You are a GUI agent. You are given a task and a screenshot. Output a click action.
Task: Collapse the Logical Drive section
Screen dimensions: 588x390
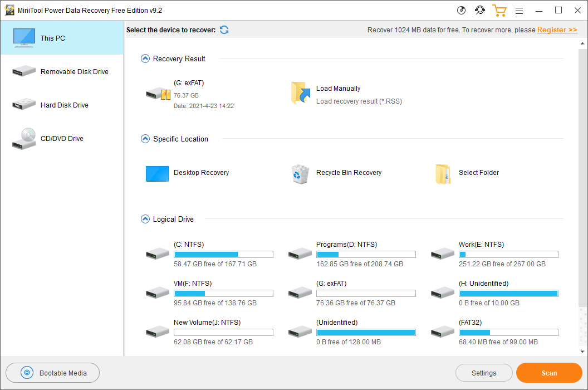coord(145,219)
